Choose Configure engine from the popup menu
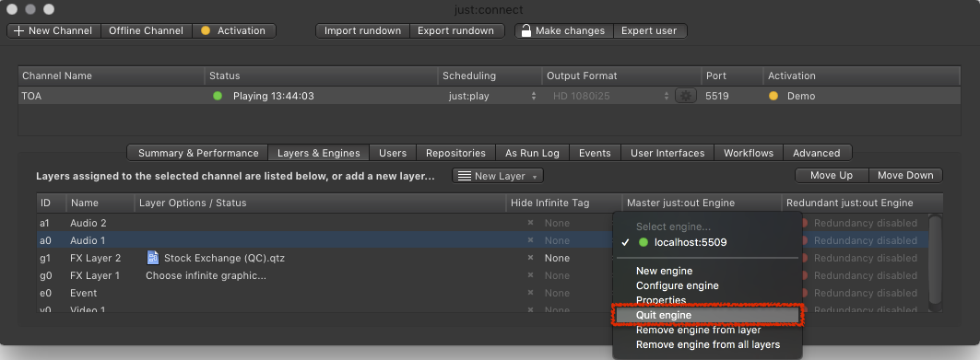The width and height of the screenshot is (980, 360). [707, 285]
